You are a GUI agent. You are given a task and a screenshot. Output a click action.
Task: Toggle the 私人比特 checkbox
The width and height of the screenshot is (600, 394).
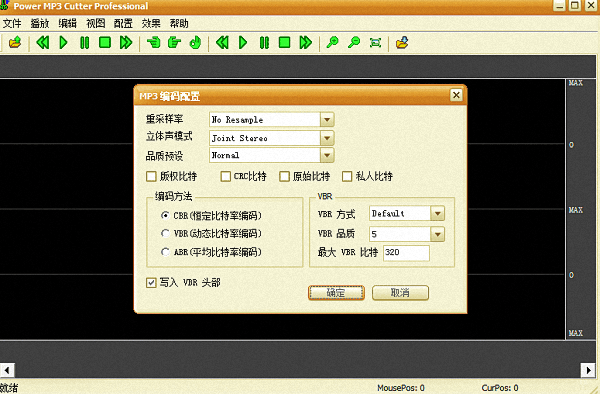tap(347, 176)
